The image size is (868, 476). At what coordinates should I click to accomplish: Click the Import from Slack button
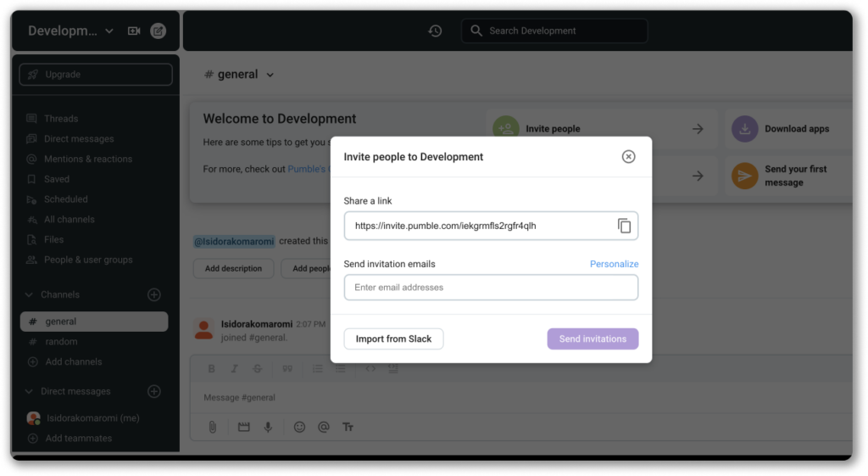click(x=393, y=339)
